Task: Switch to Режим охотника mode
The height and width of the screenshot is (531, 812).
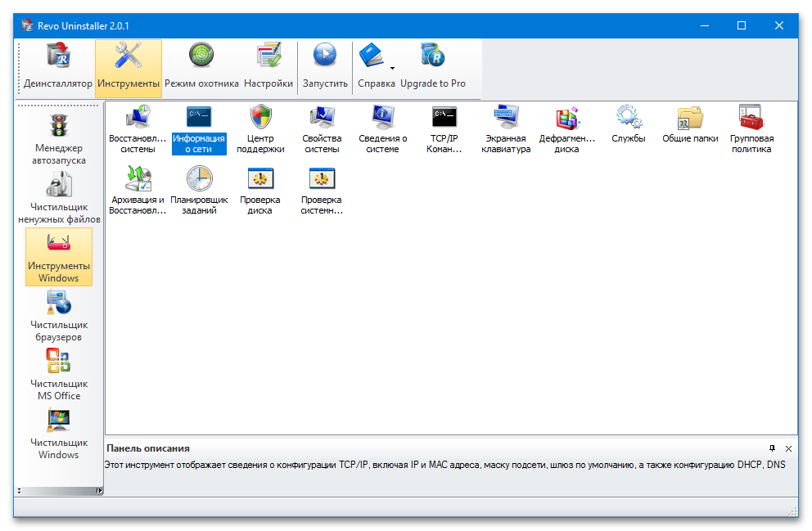Action: [x=201, y=67]
